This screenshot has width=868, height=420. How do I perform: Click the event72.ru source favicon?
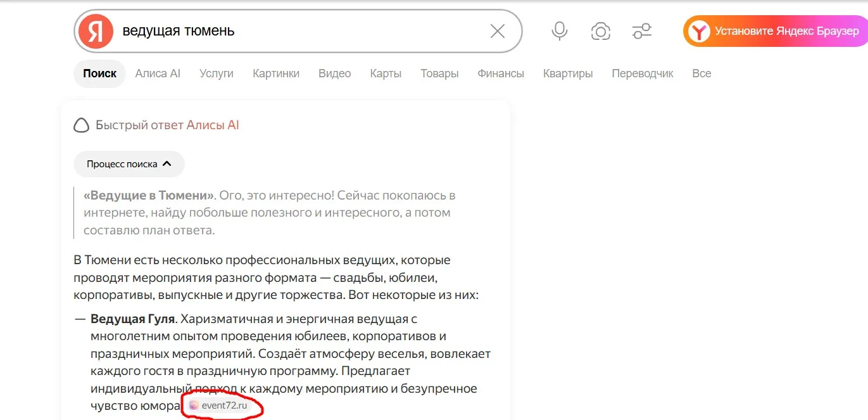pos(194,405)
